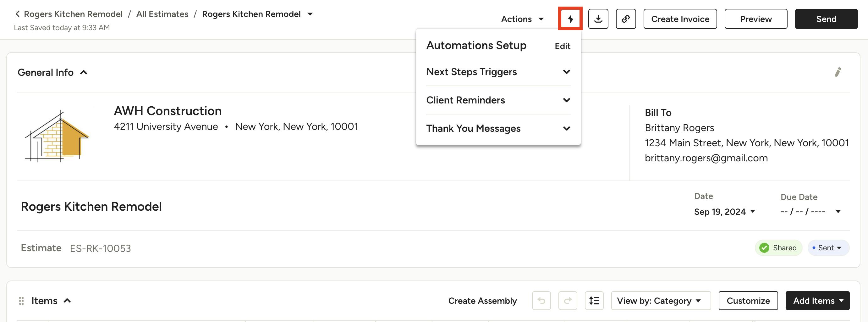Click Create Assembly
The width and height of the screenshot is (868, 322).
tap(482, 301)
